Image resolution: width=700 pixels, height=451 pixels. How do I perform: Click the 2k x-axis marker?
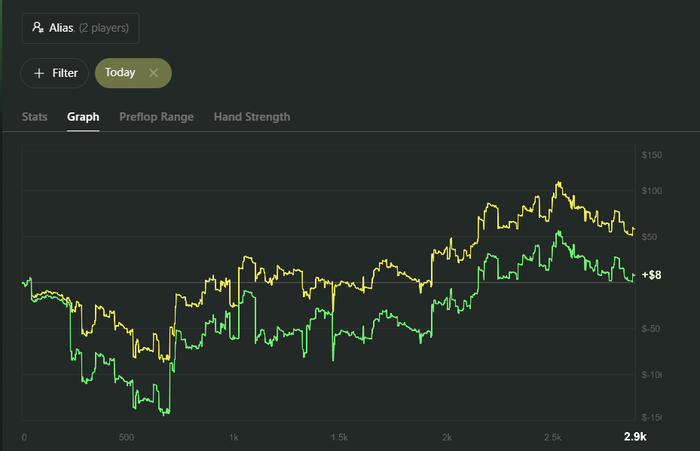click(x=447, y=438)
